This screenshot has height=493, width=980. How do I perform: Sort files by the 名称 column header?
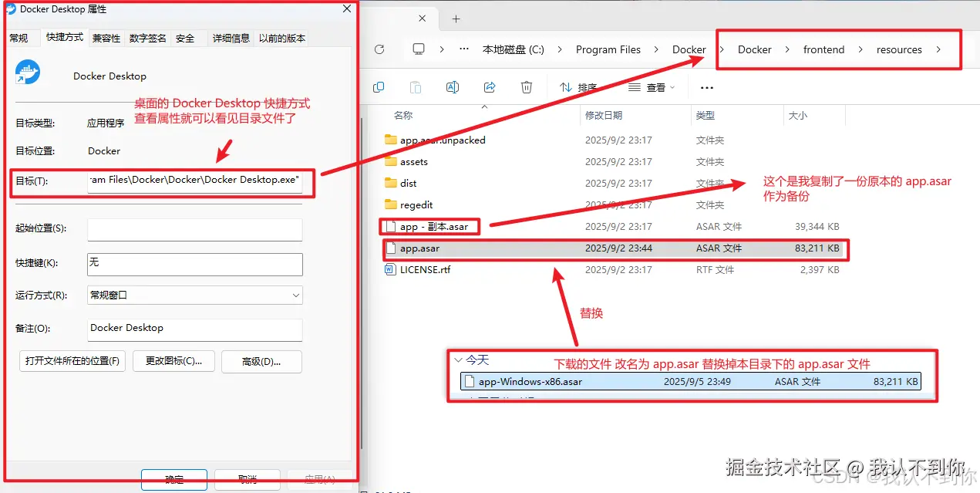(403, 116)
